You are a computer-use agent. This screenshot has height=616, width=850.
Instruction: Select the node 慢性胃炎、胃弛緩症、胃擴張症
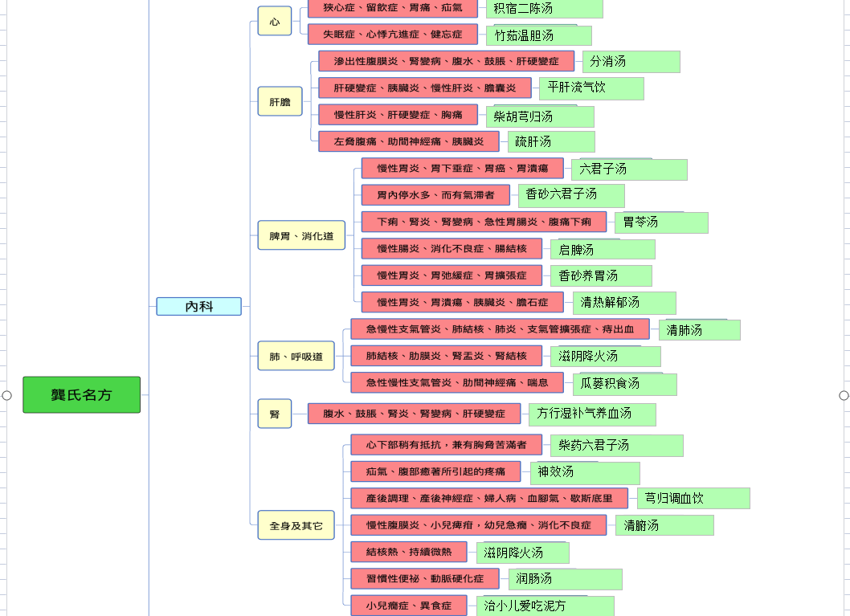tap(452, 275)
